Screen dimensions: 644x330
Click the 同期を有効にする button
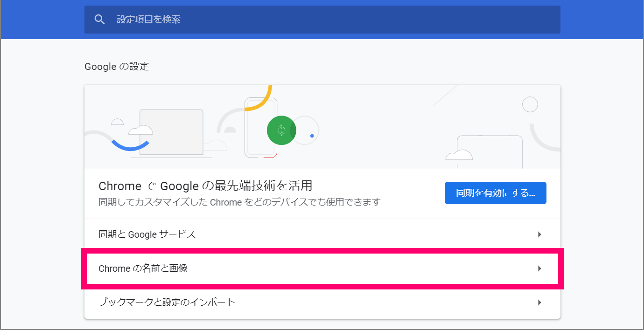click(x=495, y=192)
